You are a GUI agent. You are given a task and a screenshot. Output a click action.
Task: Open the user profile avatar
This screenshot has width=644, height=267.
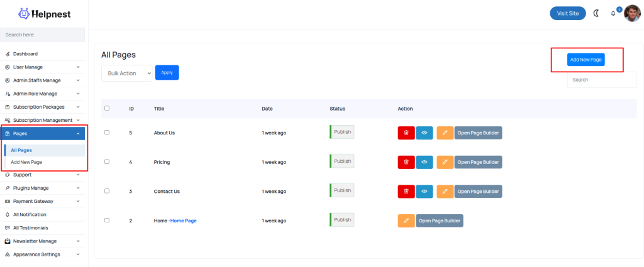(x=631, y=13)
